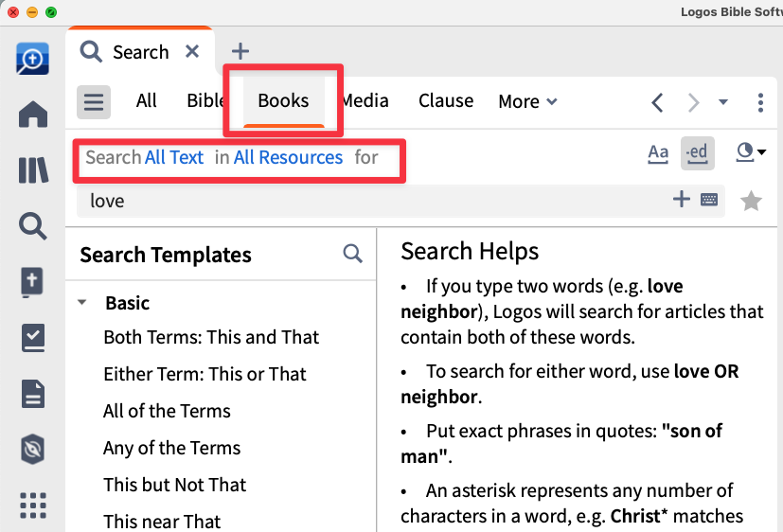
Task: Toggle the search panel hamburger menu
Action: (x=94, y=102)
